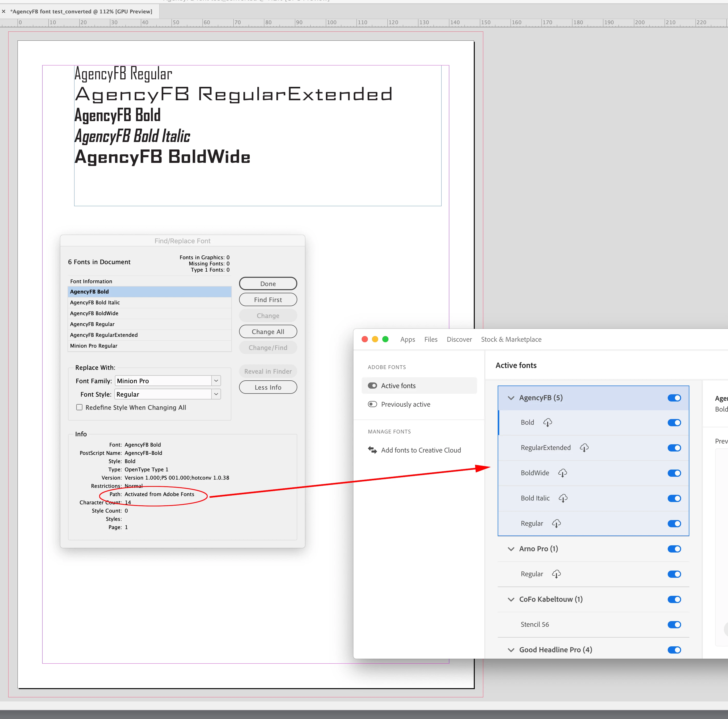Switch to Stock & Marketplace tab
Viewport: 728px width, 719px height.
pyautogui.click(x=511, y=339)
